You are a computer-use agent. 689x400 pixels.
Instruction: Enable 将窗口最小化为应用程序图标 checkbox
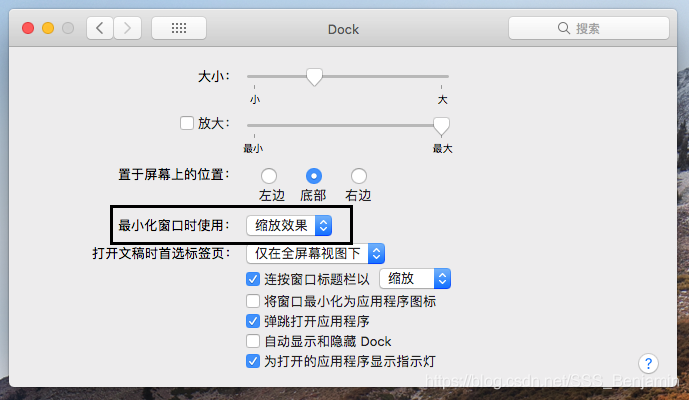click(253, 301)
